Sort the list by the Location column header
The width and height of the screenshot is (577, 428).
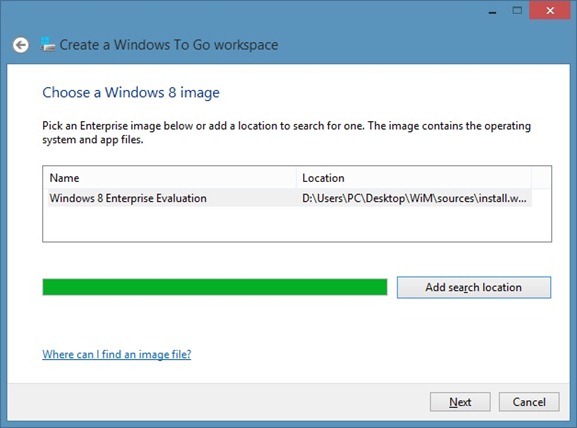pyautogui.click(x=414, y=178)
